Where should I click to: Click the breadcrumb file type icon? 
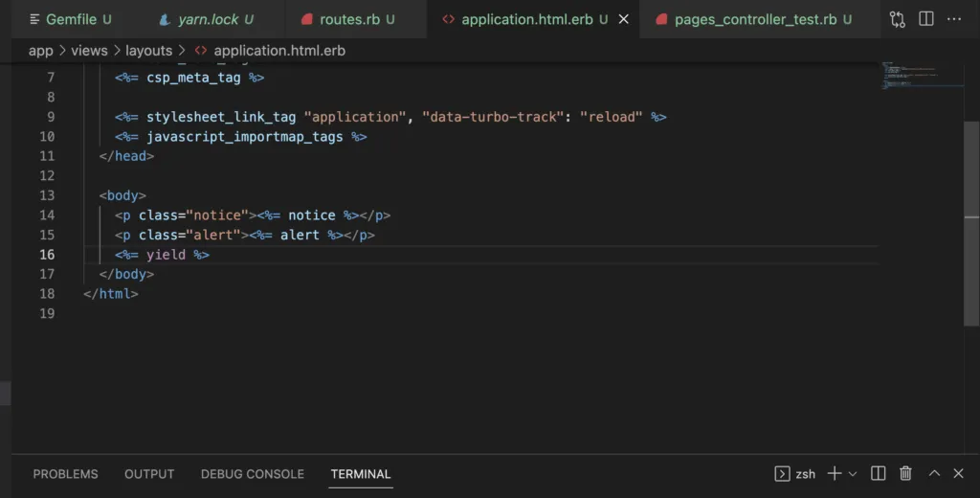(x=200, y=51)
